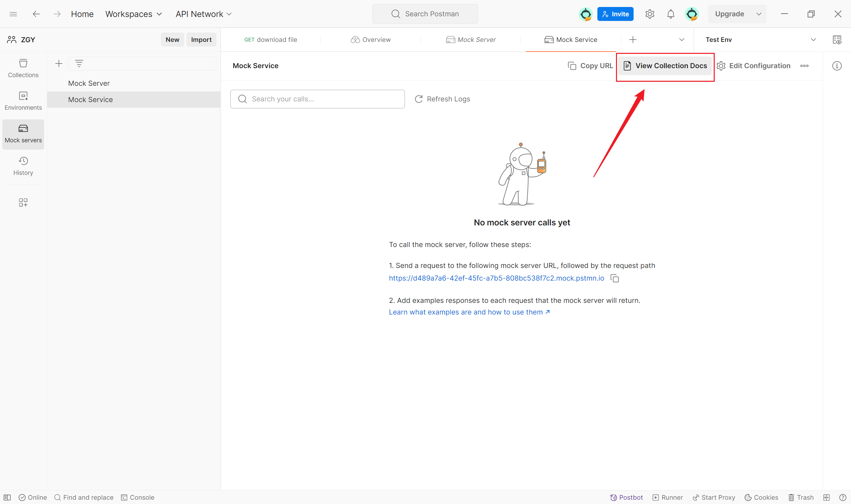
Task: Focus the Search Postman field
Action: [x=425, y=14]
